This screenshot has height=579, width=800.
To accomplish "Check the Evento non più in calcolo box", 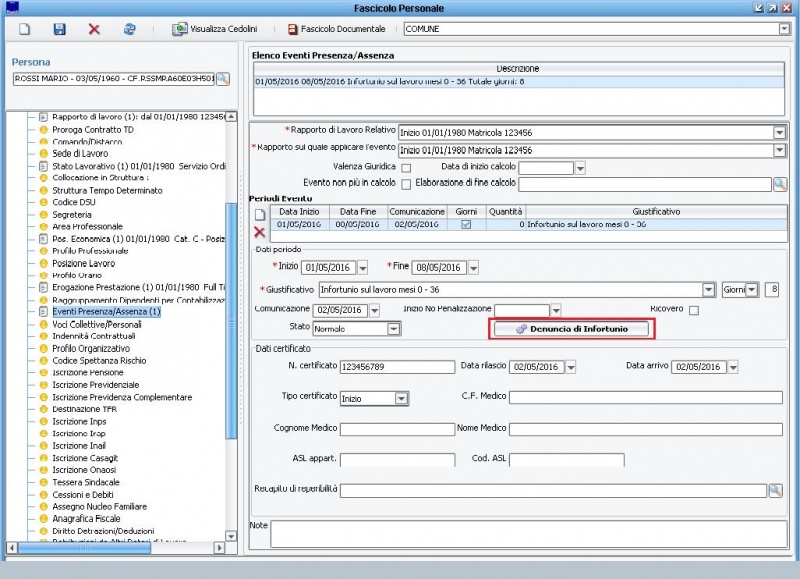I will pyautogui.click(x=406, y=184).
